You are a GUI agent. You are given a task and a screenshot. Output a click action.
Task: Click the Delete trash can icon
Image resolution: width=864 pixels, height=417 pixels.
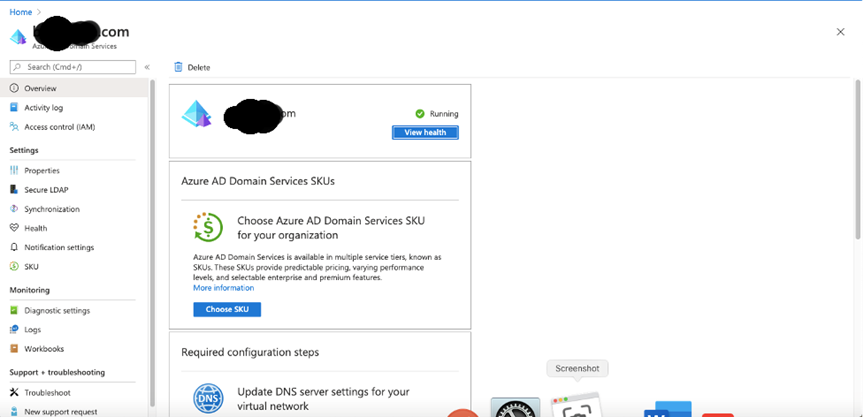click(x=178, y=67)
